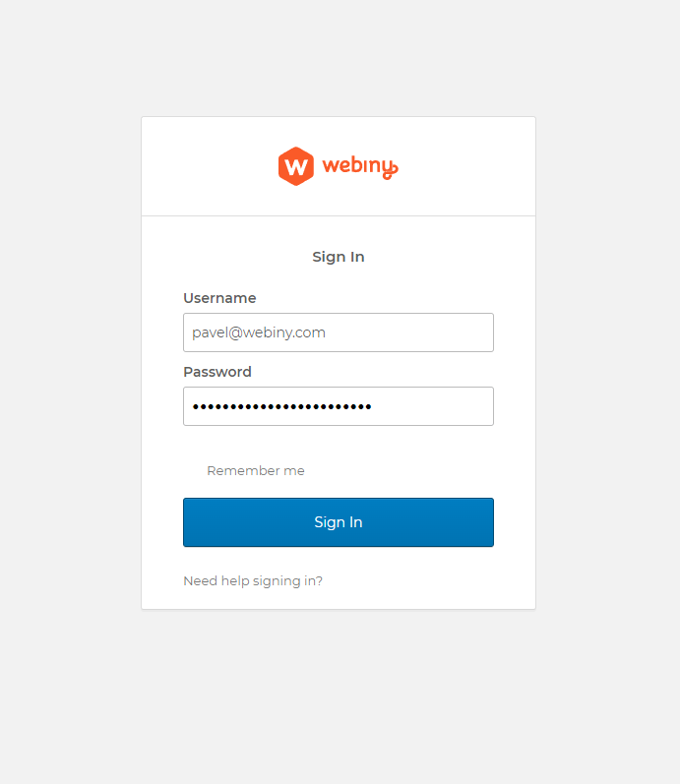Viewport: 680px width, 784px height.
Task: Click the orange hexagon Webiny logo icon
Action: pyautogui.click(x=295, y=166)
